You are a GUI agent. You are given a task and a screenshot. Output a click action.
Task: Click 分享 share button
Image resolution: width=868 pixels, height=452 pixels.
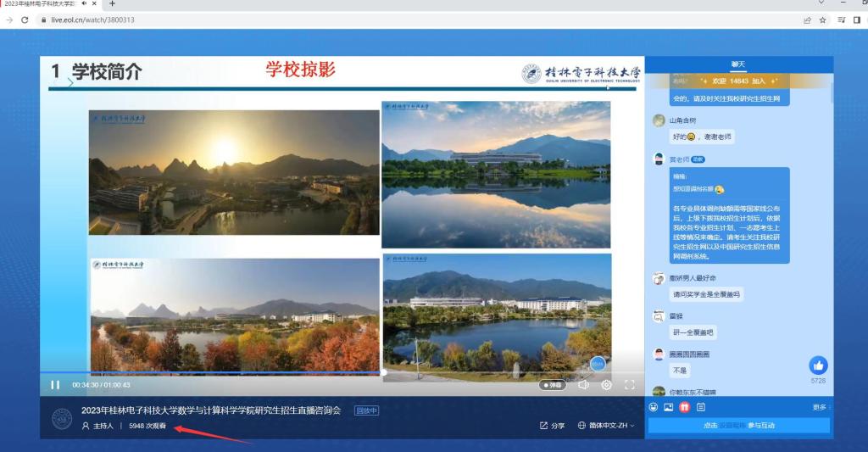tap(552, 426)
